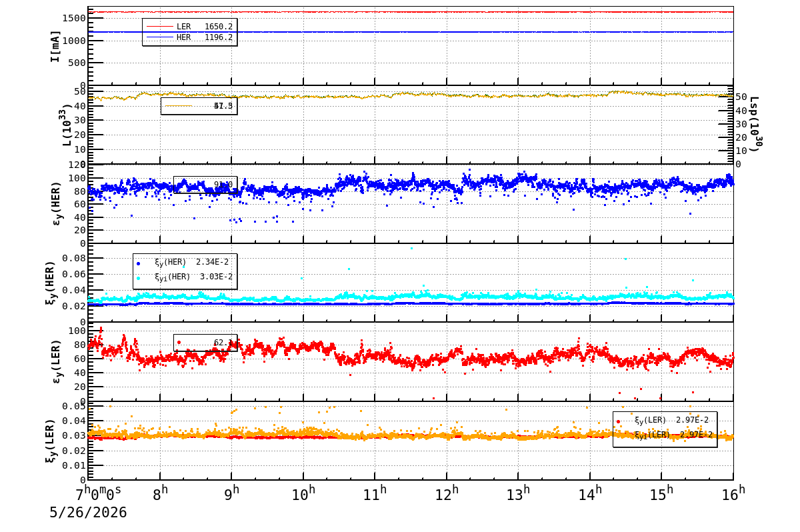Image resolution: width=800 pixels, height=532 pixels.
Task: Click the luminosity legend box with the orange line
Action: 199,105
